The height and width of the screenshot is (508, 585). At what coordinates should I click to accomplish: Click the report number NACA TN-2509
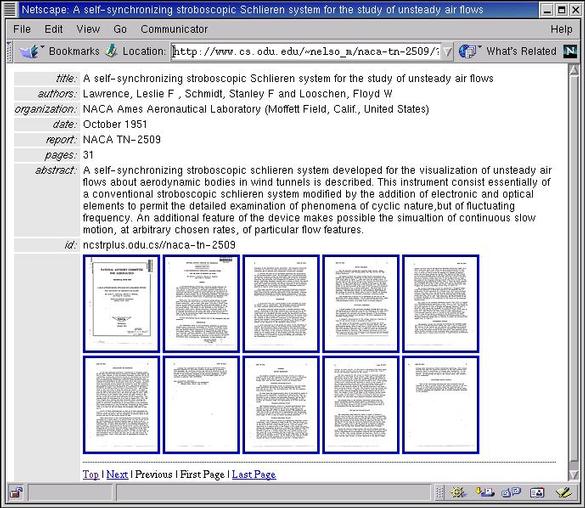coord(122,139)
